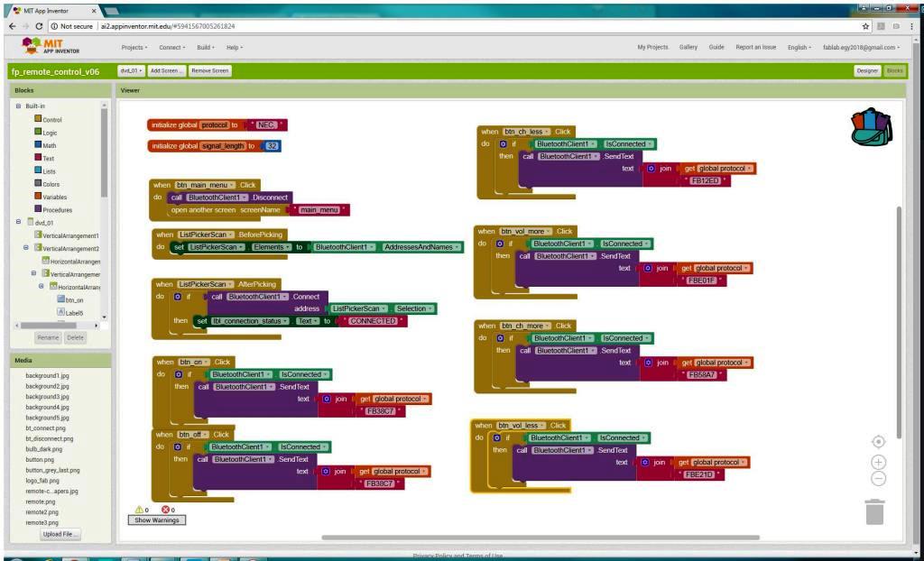The width and height of the screenshot is (924, 561).
Task: Click the NEC text block value
Action: (x=266, y=125)
